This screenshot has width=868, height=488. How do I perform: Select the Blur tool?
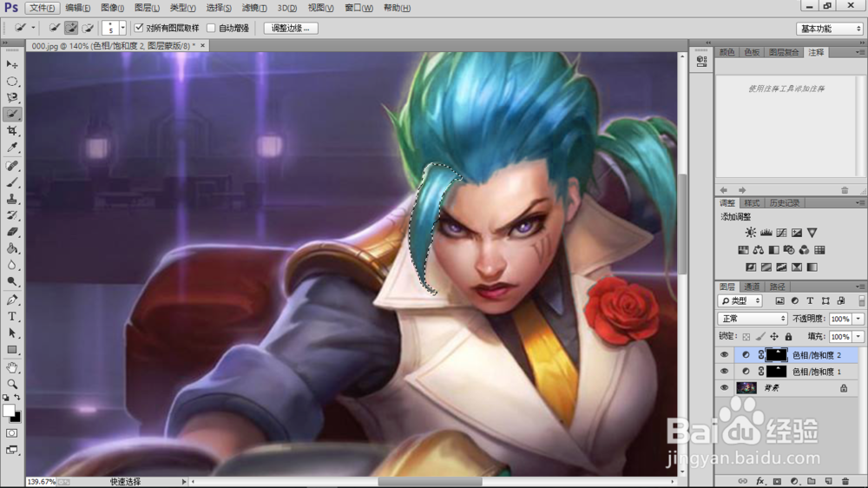point(11,265)
